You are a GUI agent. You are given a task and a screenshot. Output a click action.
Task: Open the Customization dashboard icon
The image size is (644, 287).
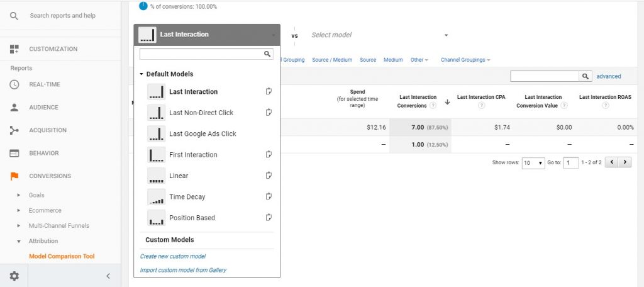click(14, 49)
